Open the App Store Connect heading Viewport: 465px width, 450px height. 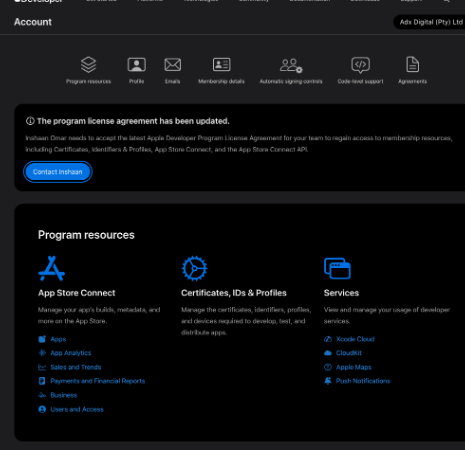pyautogui.click(x=77, y=293)
